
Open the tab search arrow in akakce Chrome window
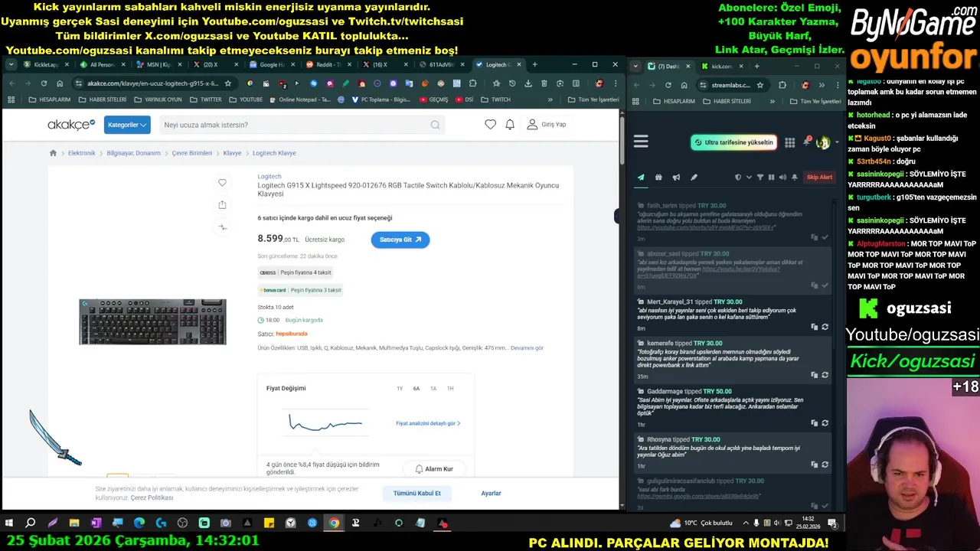11,65
